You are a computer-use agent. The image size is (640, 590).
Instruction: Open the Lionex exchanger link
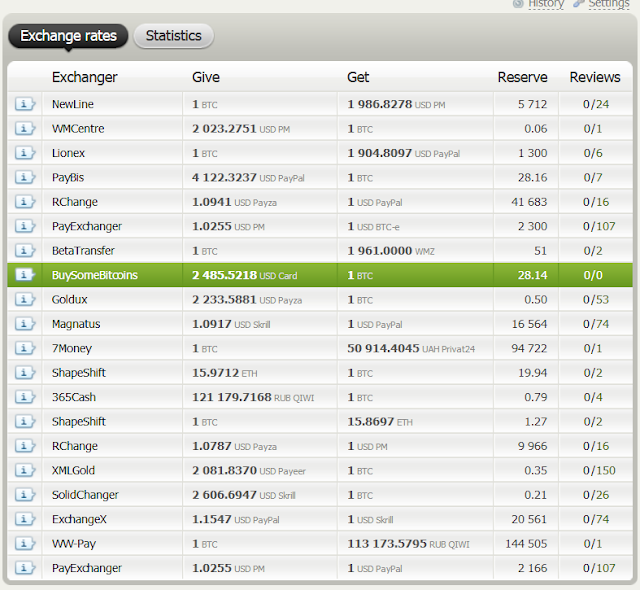[68, 153]
